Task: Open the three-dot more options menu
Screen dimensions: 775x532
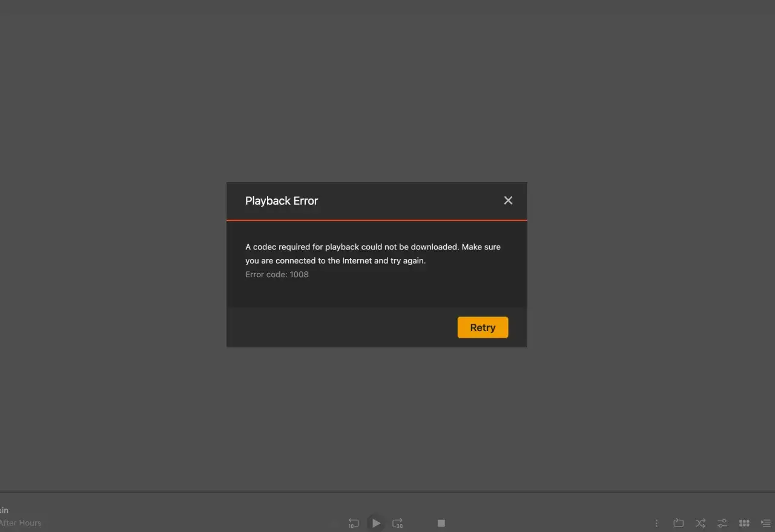Action: click(656, 523)
